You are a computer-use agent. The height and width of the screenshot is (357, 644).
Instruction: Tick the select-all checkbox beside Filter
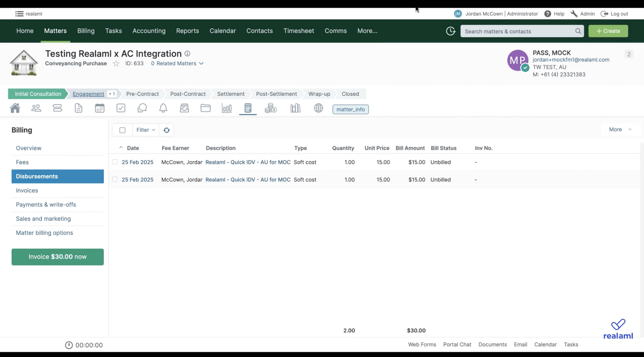122,130
